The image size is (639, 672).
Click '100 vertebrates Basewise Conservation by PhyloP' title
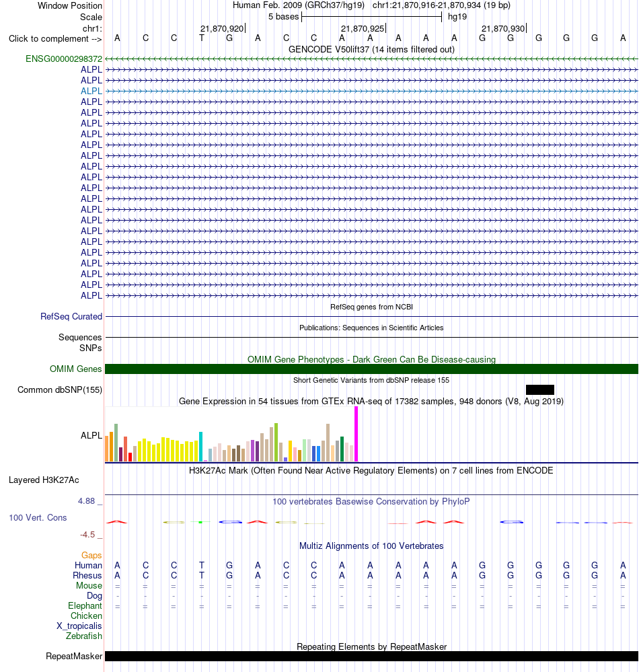tap(371, 501)
